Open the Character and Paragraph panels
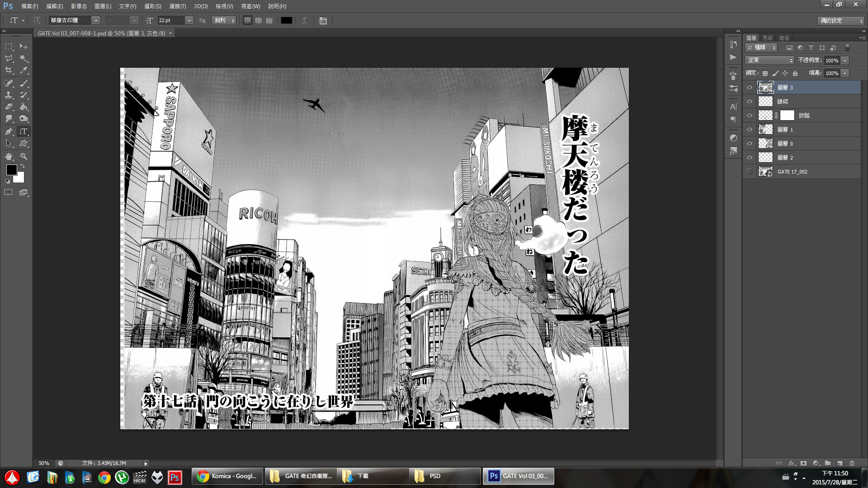The image size is (868, 488). point(323,21)
